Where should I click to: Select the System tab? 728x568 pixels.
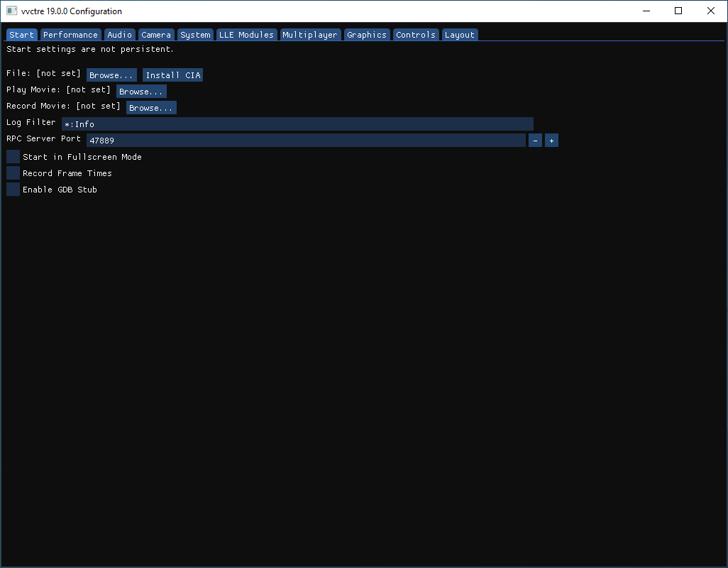[x=195, y=35]
